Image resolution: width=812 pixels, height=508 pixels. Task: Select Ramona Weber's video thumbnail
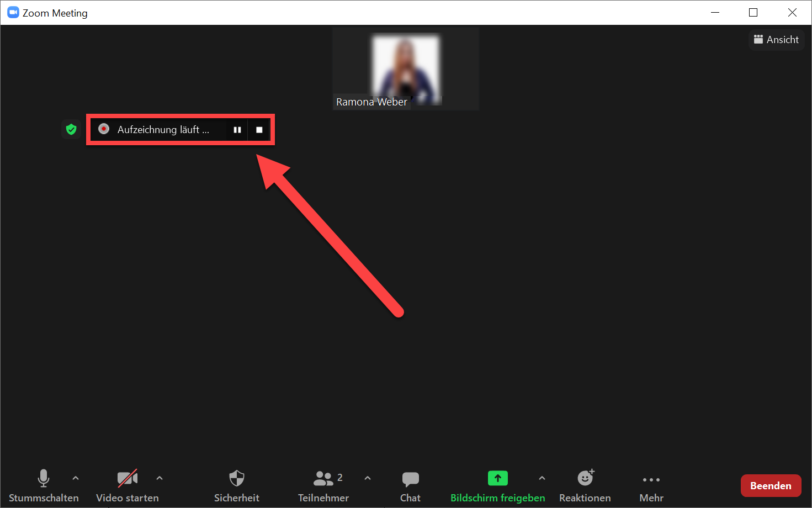coord(406,69)
